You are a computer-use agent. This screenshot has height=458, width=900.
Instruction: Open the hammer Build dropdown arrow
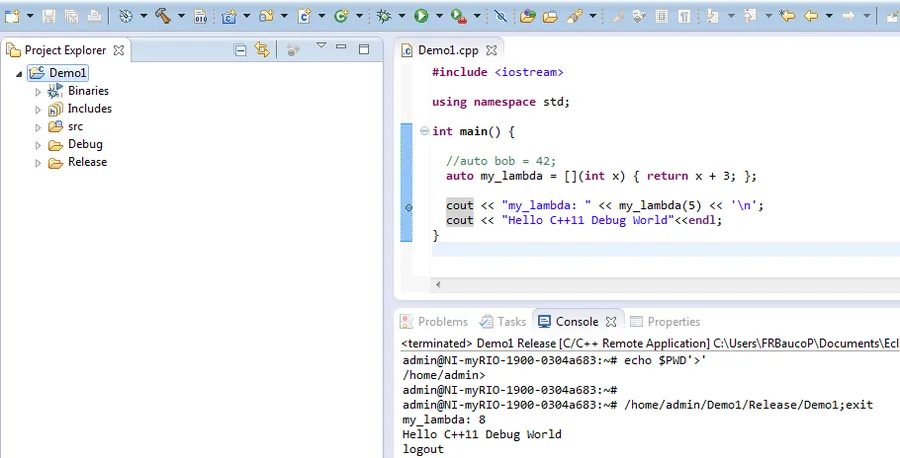[181, 16]
